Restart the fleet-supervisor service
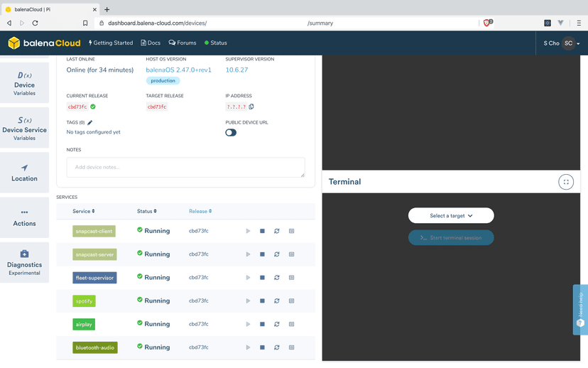 (277, 278)
